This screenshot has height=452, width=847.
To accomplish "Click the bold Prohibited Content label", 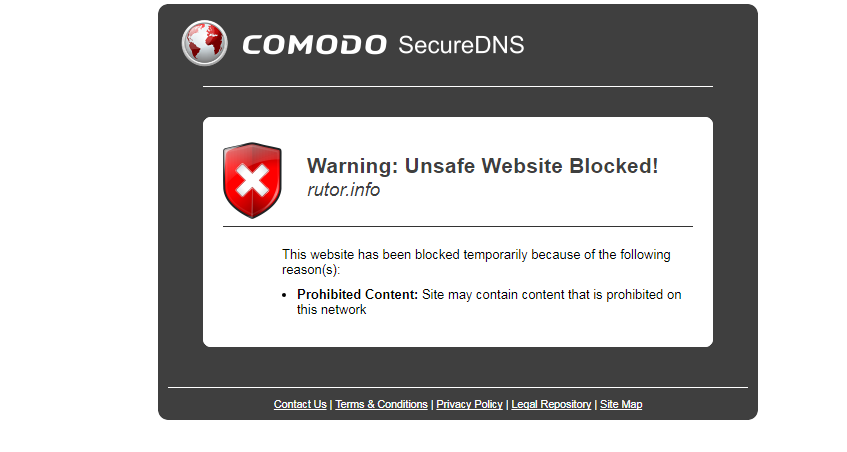I will (357, 294).
